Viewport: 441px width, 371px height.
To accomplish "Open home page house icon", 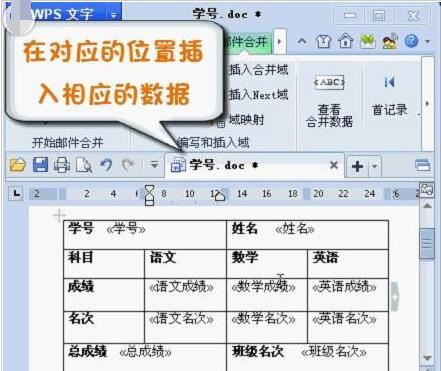I will click(345, 41).
